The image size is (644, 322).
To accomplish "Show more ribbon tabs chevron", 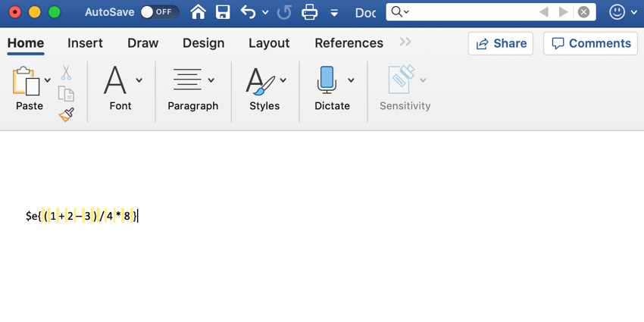I will (x=405, y=42).
